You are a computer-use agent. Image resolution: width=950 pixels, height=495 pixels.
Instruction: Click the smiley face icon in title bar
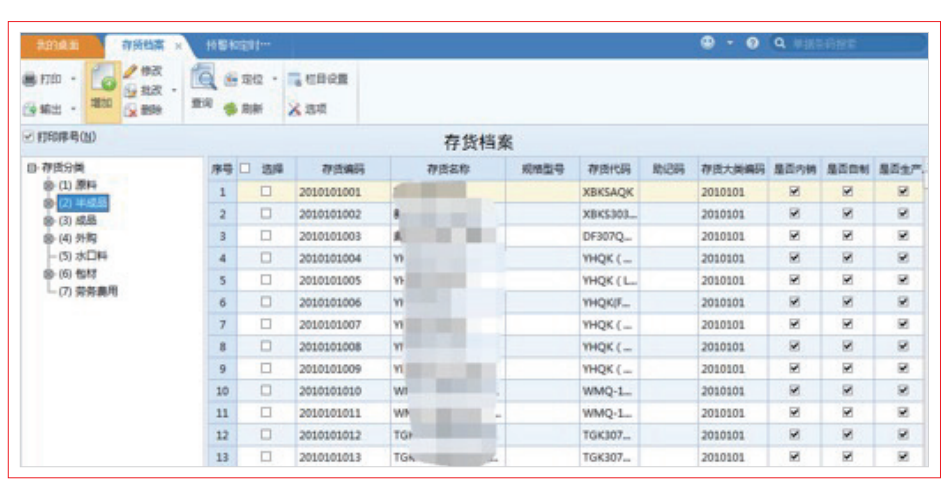(708, 44)
